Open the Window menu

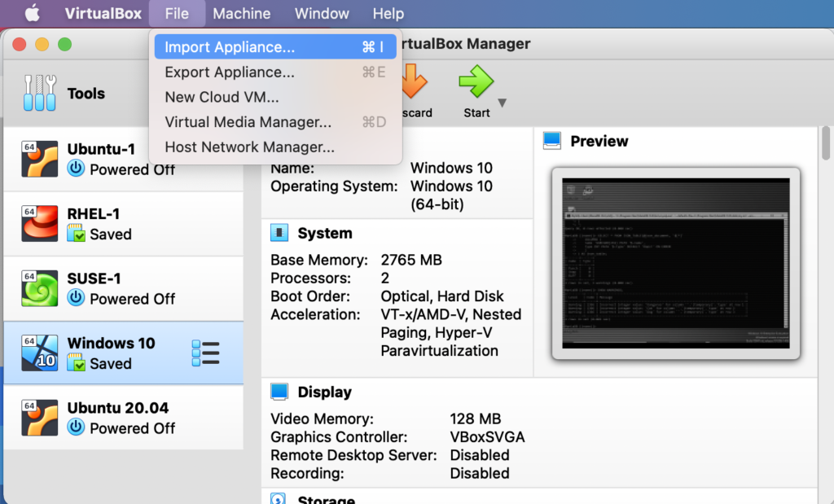pyautogui.click(x=322, y=13)
